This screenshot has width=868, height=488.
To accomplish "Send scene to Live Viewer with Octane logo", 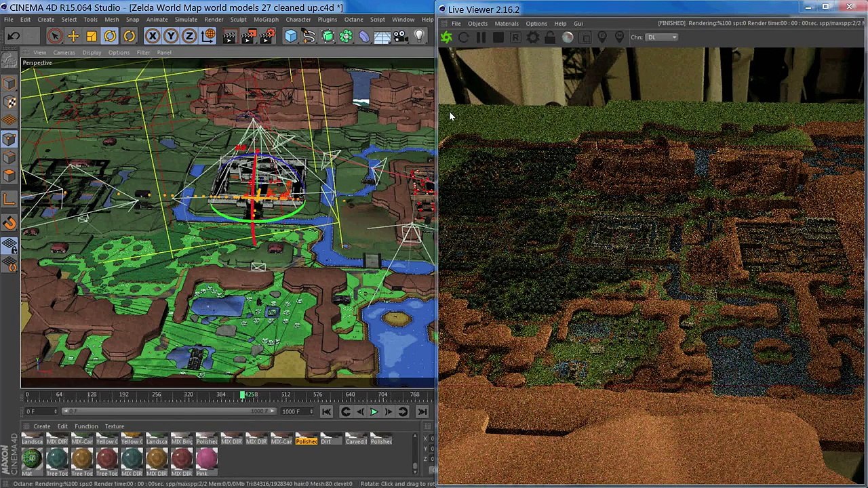I will tap(446, 38).
